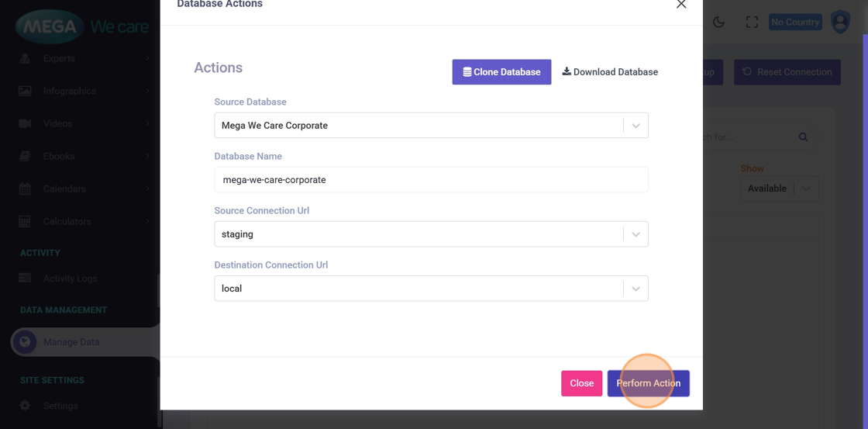This screenshot has width=868, height=429.
Task: Click the Manage Data globe icon
Action: pos(25,342)
